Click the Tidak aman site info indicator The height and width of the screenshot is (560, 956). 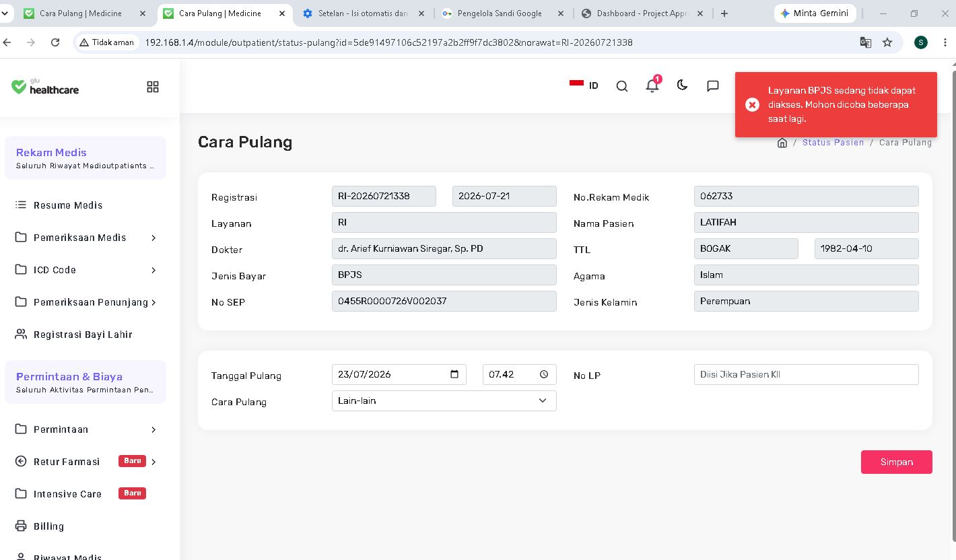(107, 42)
